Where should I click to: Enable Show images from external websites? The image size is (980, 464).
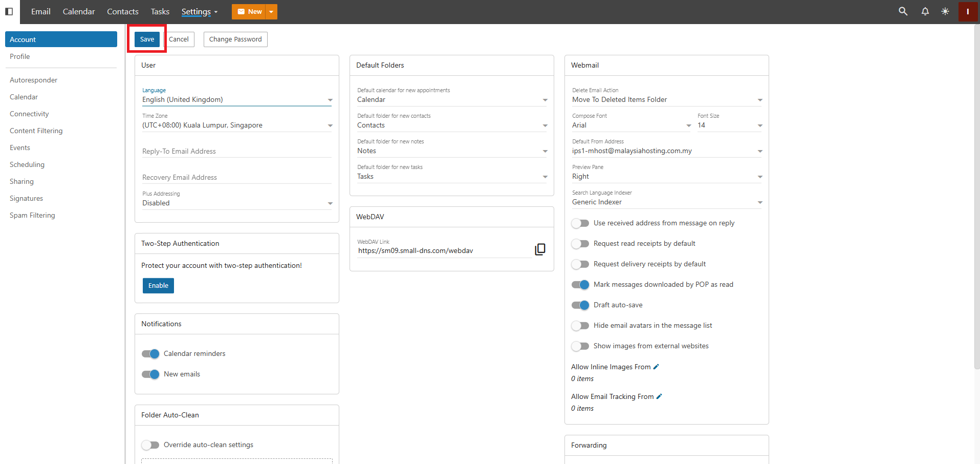(x=580, y=346)
